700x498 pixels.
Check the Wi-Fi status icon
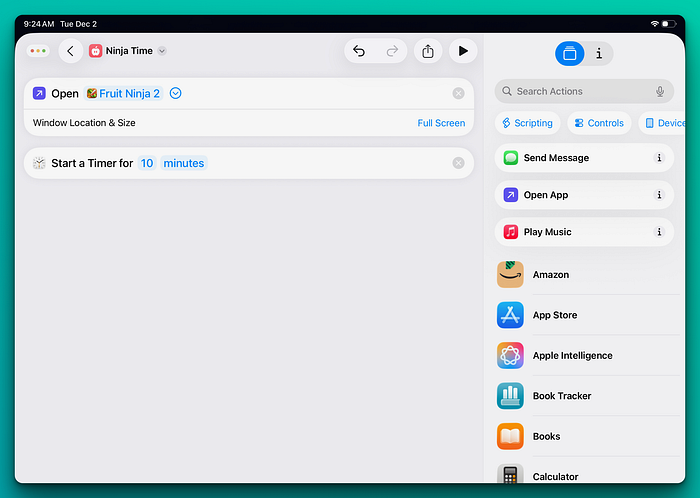pyautogui.click(x=654, y=24)
